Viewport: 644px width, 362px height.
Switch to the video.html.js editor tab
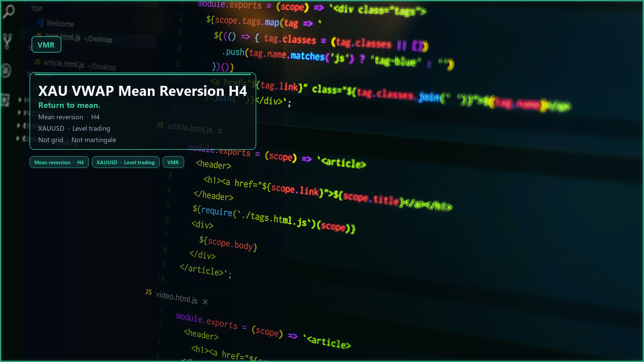(171, 296)
